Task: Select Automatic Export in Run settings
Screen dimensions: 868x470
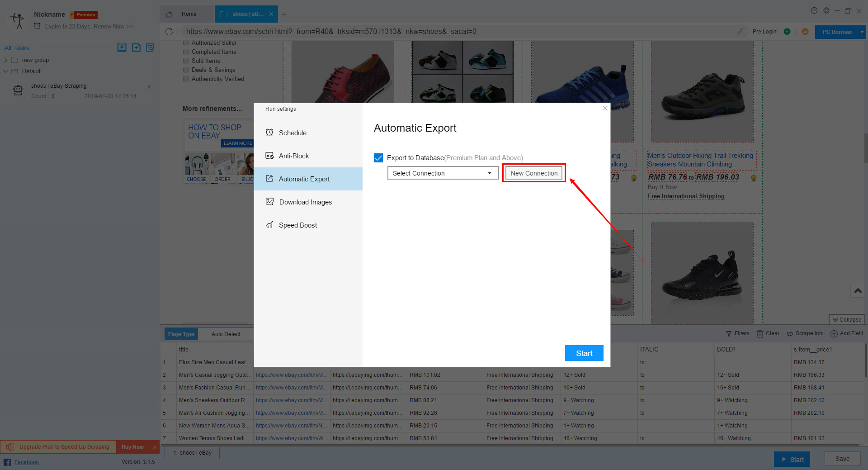Action: pyautogui.click(x=308, y=179)
